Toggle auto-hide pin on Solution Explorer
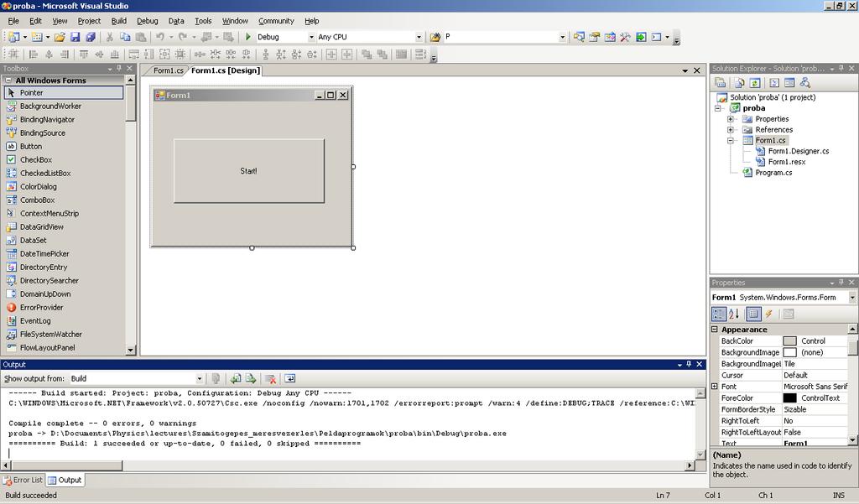The image size is (859, 504). click(x=841, y=69)
